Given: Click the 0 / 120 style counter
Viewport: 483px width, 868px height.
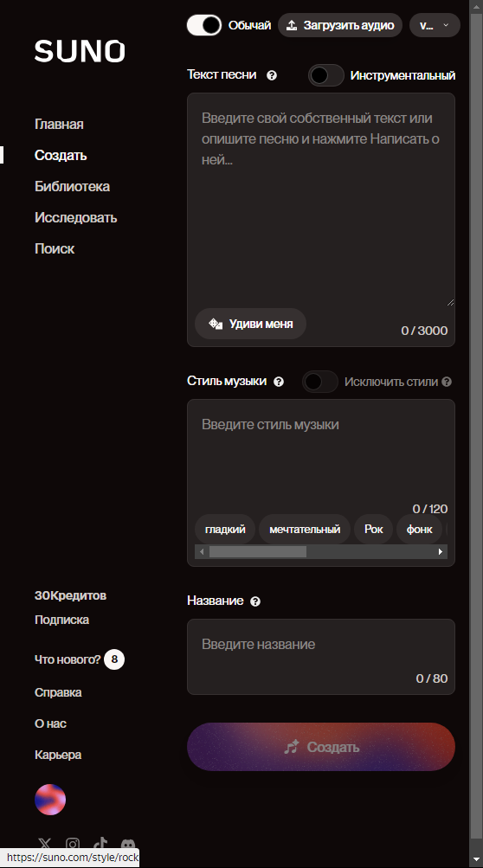Looking at the screenshot, I should click(430, 509).
